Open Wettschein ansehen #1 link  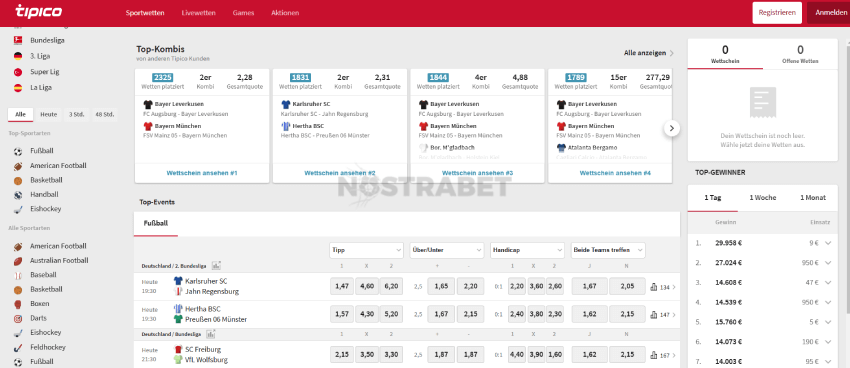202,173
